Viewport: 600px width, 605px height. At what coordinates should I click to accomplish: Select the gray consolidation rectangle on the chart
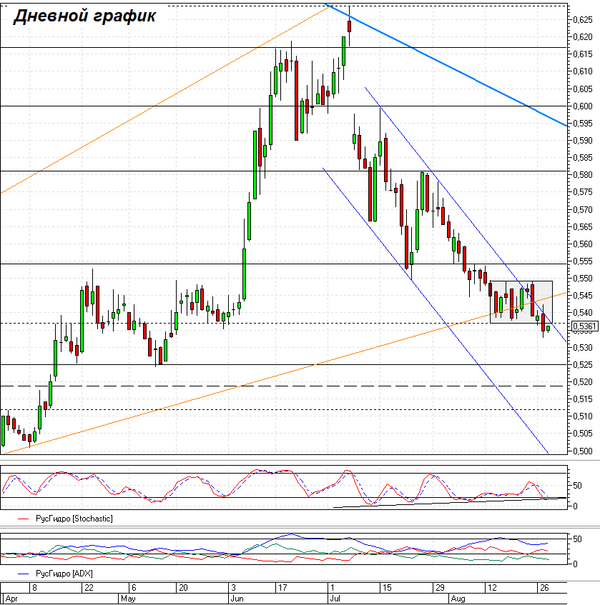pyautogui.click(x=521, y=302)
